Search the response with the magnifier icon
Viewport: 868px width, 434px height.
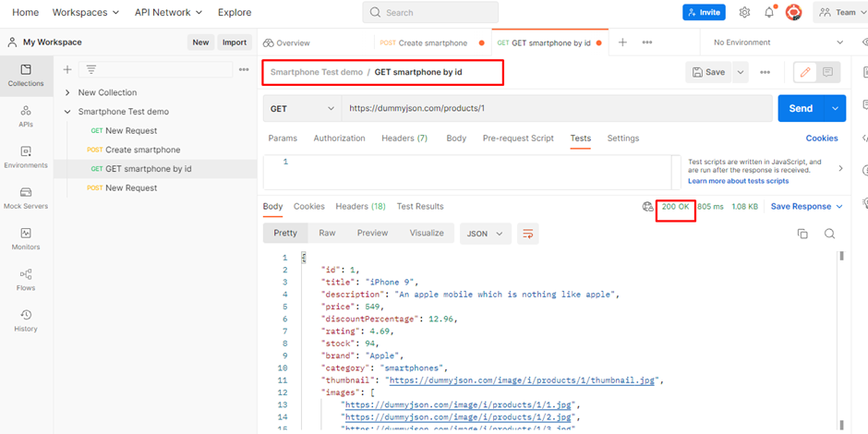click(829, 234)
